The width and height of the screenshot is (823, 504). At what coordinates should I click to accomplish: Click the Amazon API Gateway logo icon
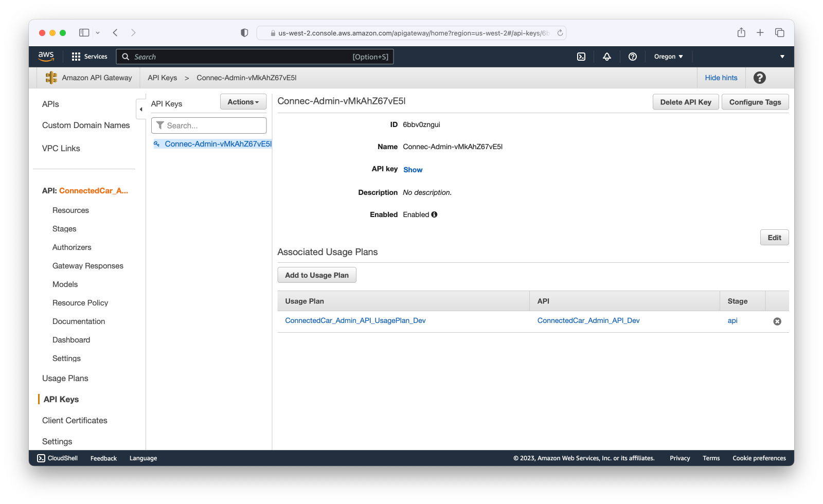(x=51, y=78)
